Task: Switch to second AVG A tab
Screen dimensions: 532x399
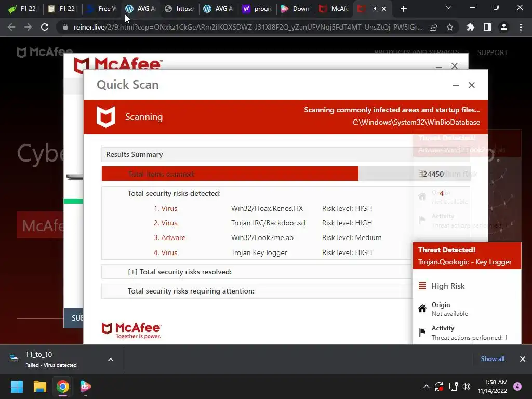Action: (218, 9)
